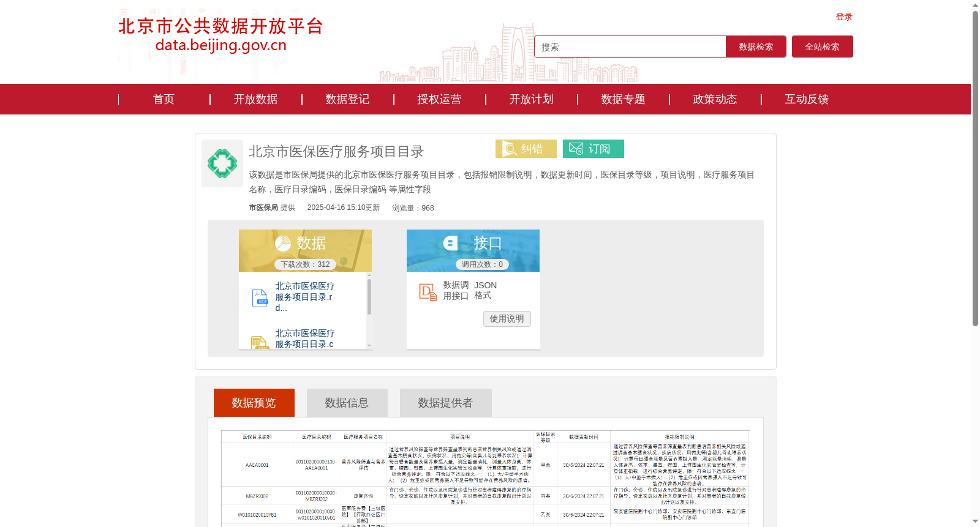Click the JSON 格式 label
The width and height of the screenshot is (980, 527).
click(485, 291)
